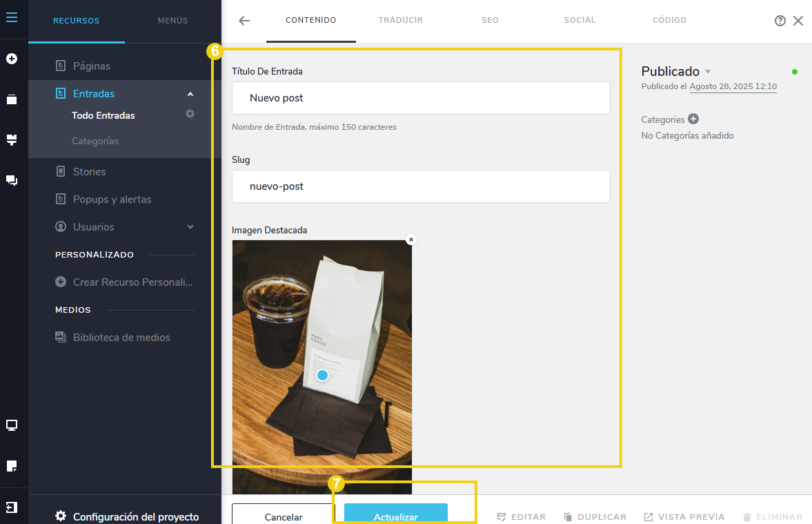Click the Editar pencil icon
The height and width of the screenshot is (524, 812).
tap(502, 516)
